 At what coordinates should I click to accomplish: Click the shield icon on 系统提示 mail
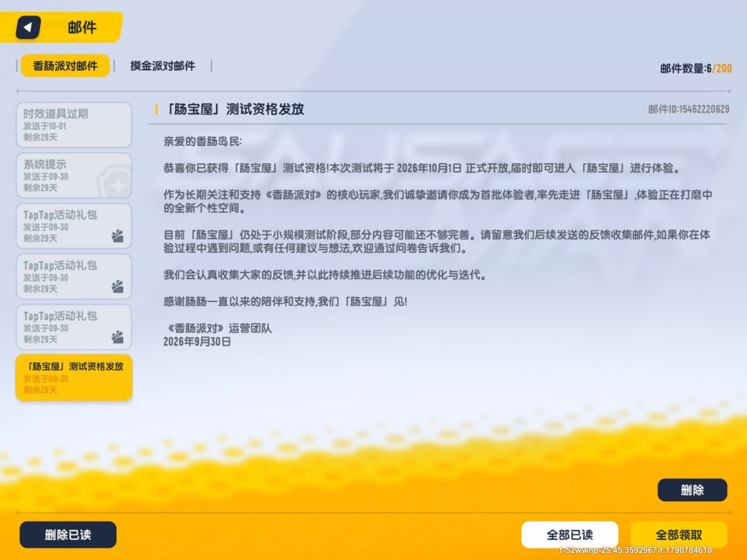114,182
